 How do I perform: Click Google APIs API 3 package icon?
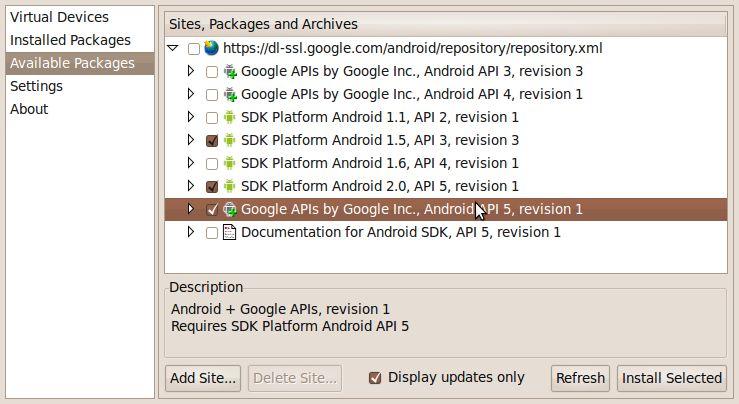[x=230, y=71]
